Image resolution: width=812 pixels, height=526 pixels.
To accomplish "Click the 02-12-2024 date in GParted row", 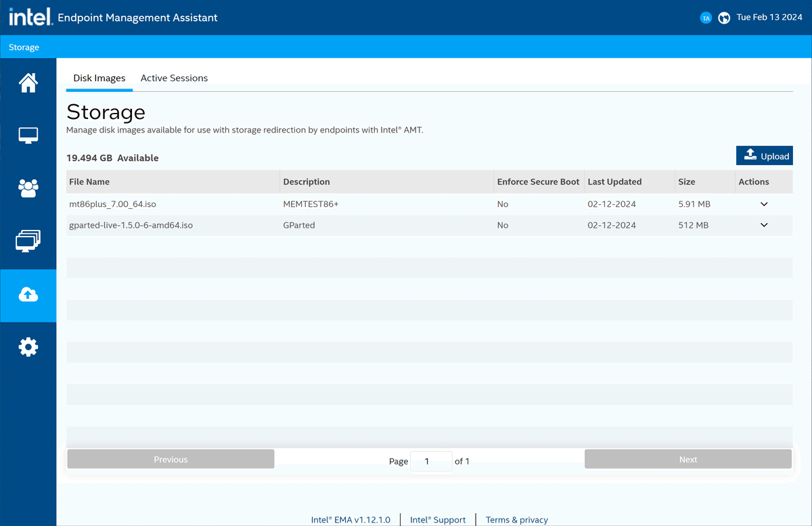I will (x=612, y=225).
